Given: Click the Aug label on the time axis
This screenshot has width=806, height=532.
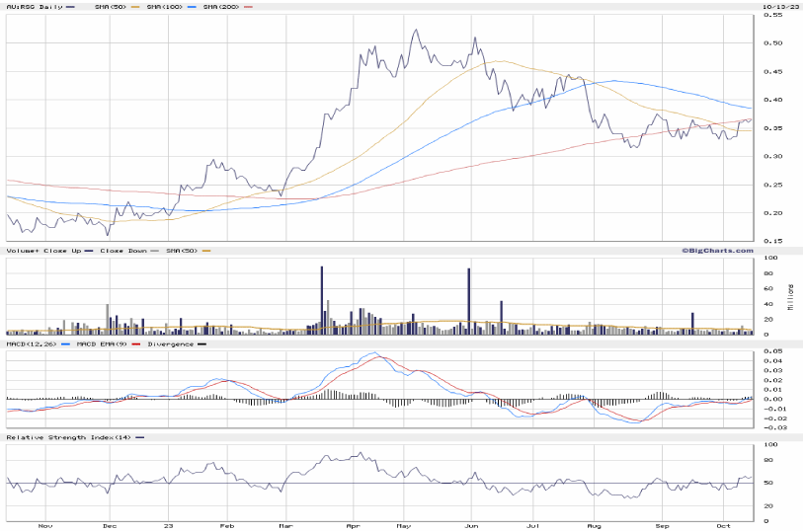Looking at the screenshot, I should (595, 527).
